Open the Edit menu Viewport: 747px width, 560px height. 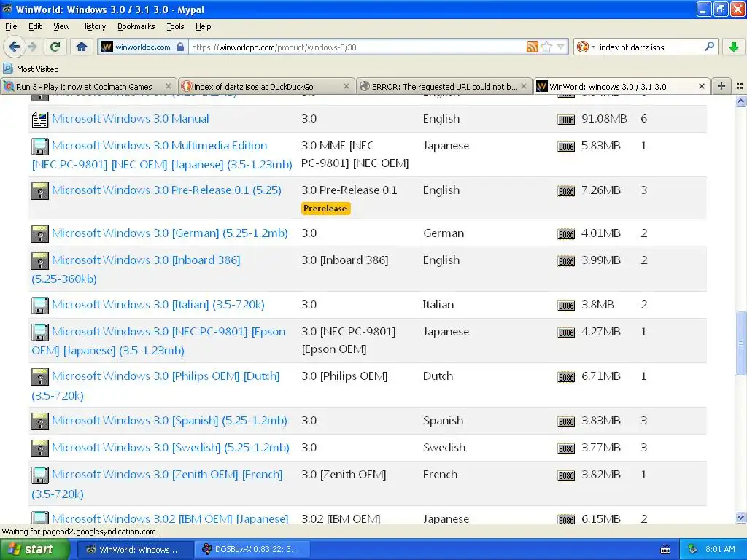coord(35,26)
